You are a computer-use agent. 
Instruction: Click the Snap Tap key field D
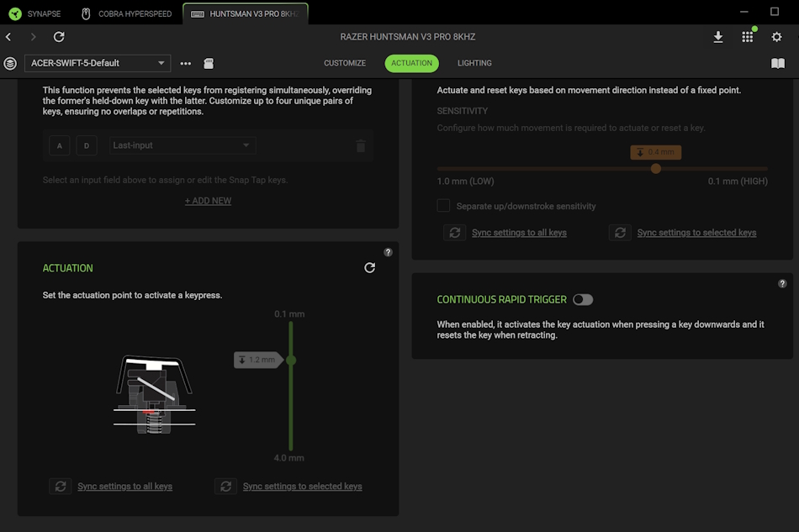tap(87, 145)
